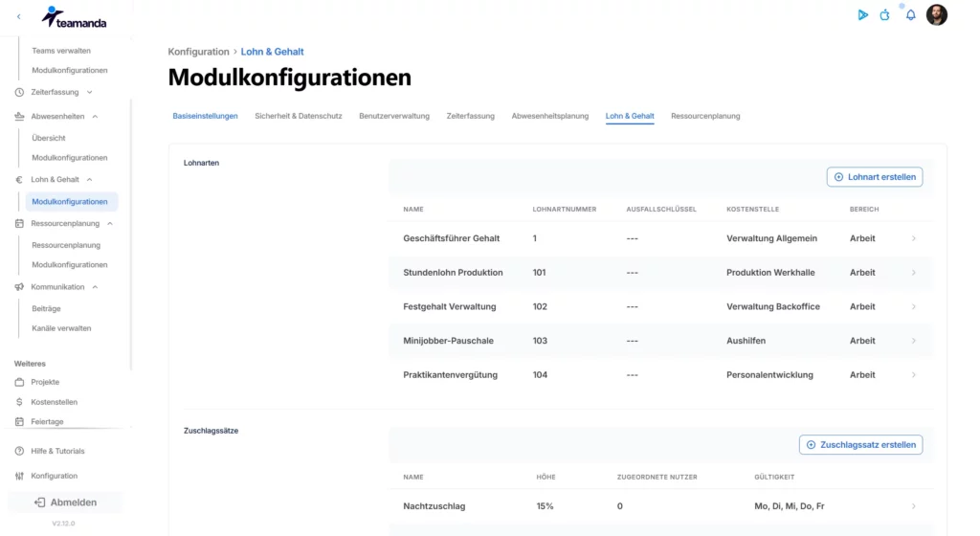Open Modulkonfigurationen under Ressourcenplanung
Screen dimensions: 980x536
(69, 265)
